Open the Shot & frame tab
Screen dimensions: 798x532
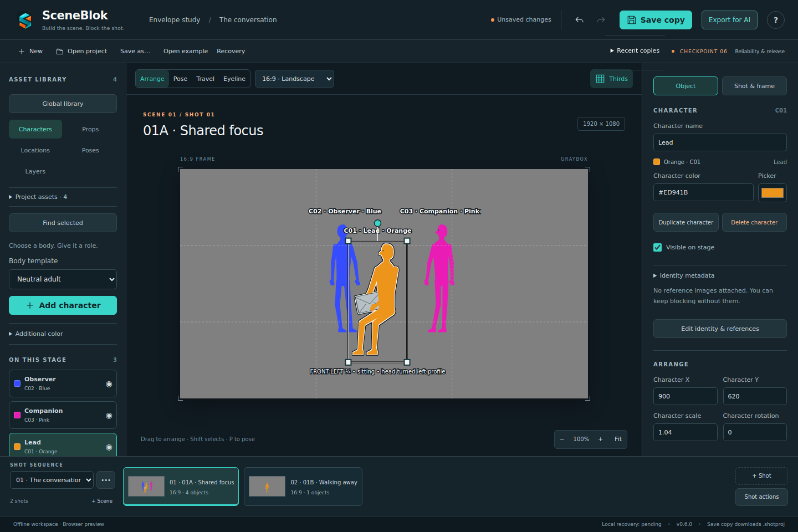pos(754,86)
